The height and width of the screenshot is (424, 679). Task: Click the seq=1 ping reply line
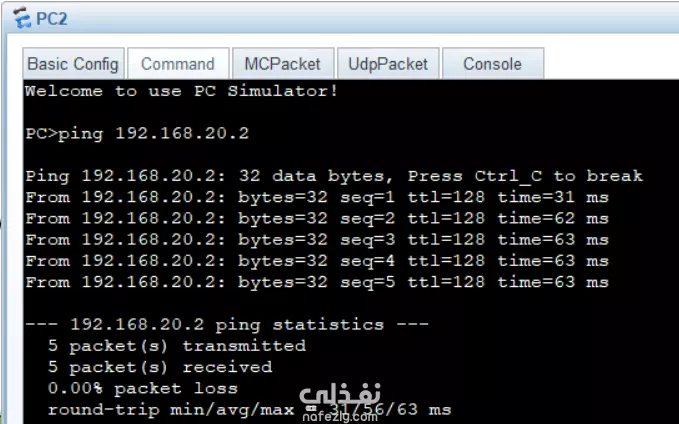tap(316, 197)
